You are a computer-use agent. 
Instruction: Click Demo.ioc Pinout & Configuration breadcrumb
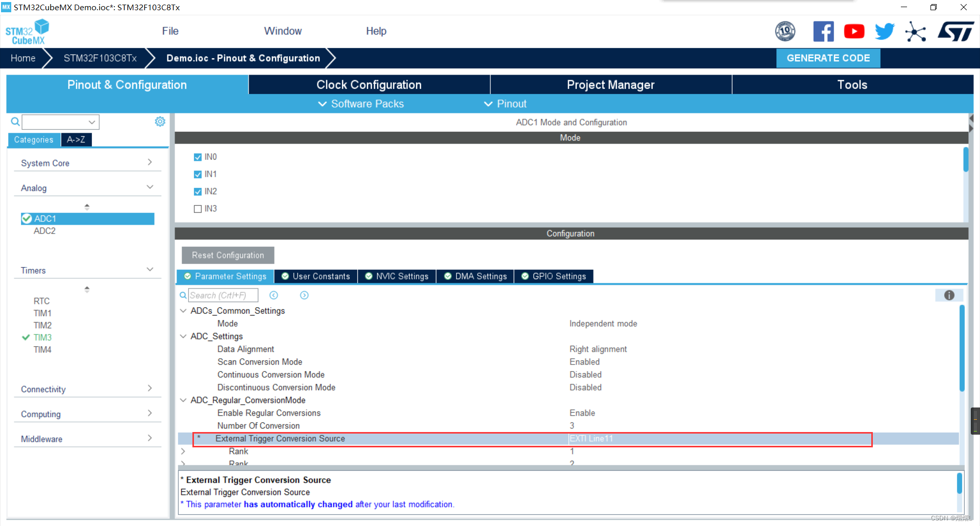[x=243, y=58]
